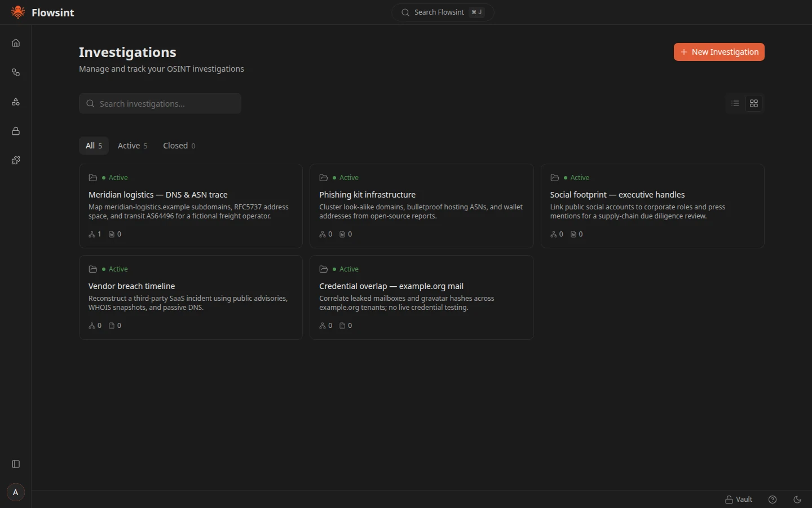The image size is (812, 508).
Task: Toggle the sidebar panel collapse icon
Action: [x=16, y=464]
